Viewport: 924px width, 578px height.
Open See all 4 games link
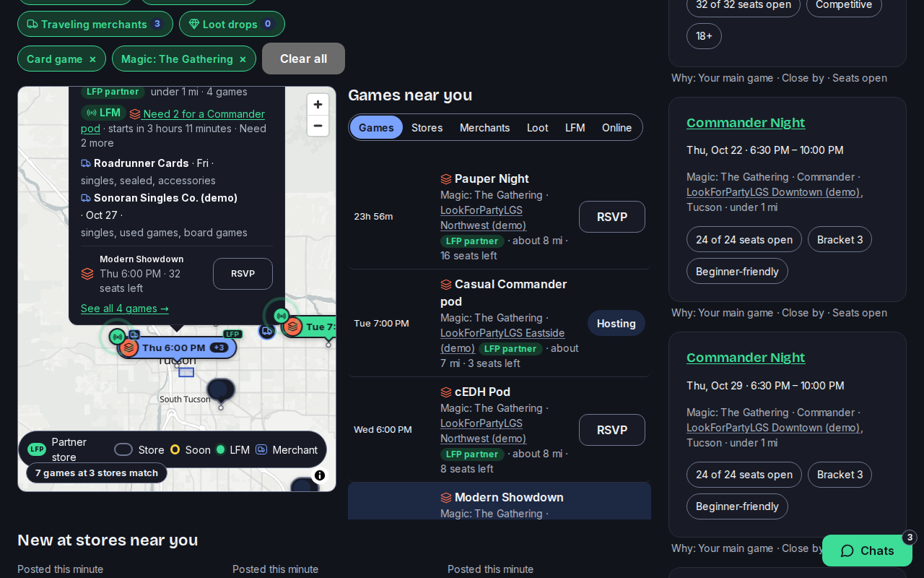click(125, 309)
